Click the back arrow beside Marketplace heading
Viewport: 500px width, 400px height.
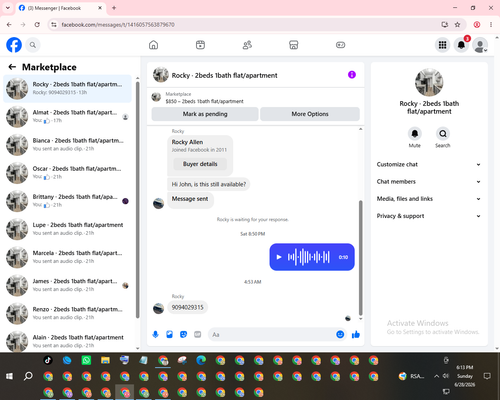12,67
